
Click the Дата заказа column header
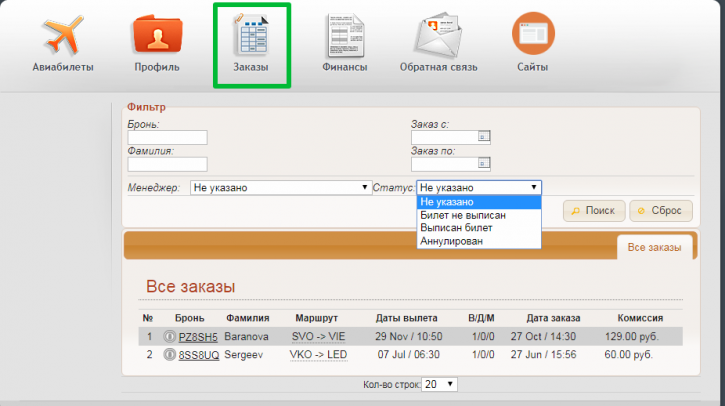(x=553, y=318)
